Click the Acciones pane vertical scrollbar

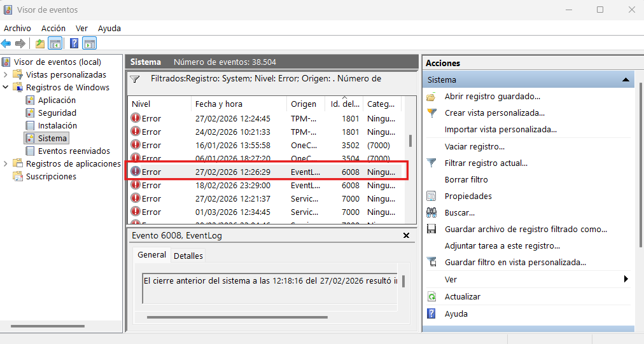click(640, 164)
